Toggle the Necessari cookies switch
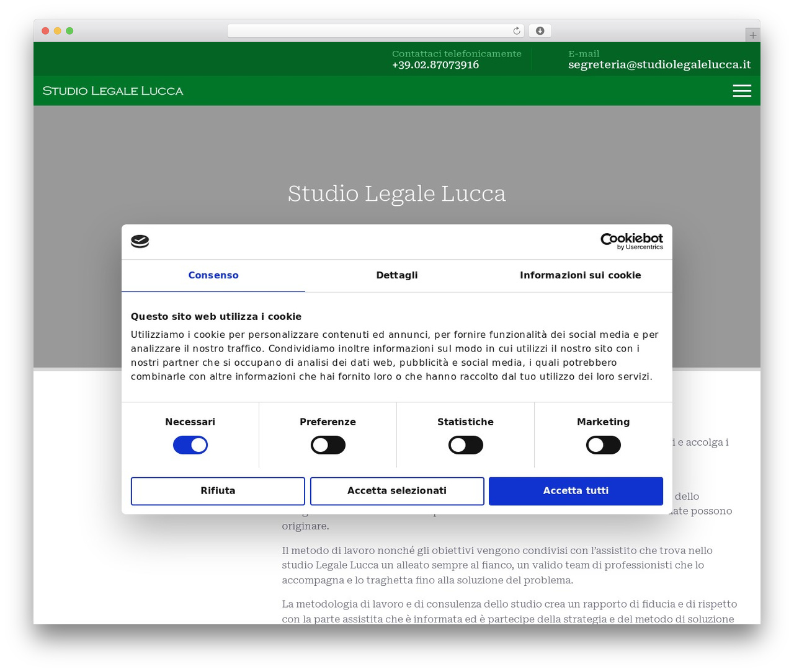 (x=190, y=445)
